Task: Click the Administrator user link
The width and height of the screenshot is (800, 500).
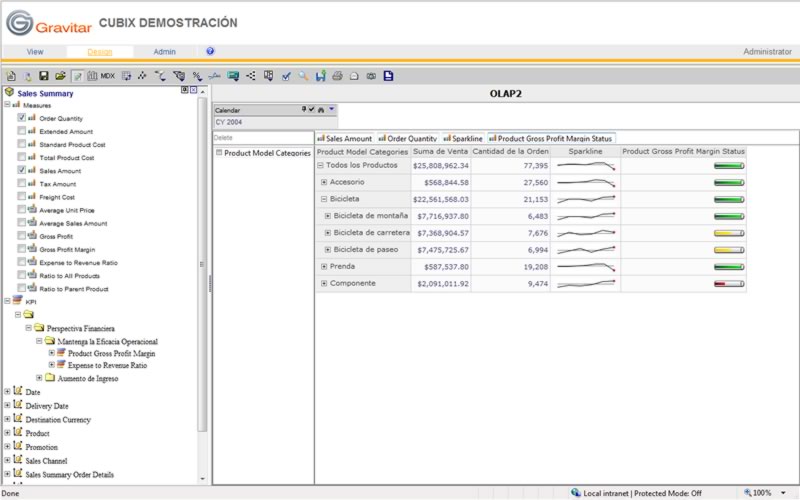Action: (x=767, y=52)
